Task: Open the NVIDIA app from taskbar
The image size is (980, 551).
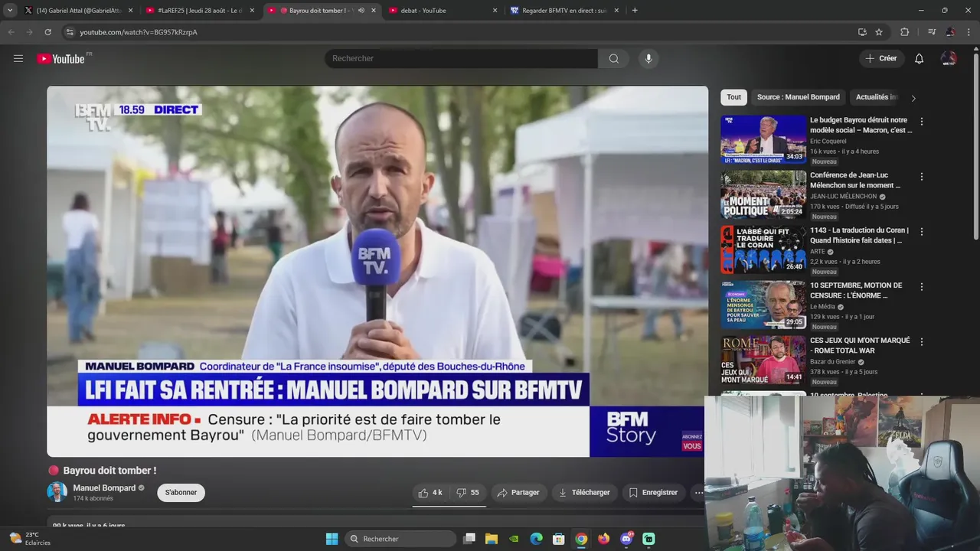Action: 514,539
